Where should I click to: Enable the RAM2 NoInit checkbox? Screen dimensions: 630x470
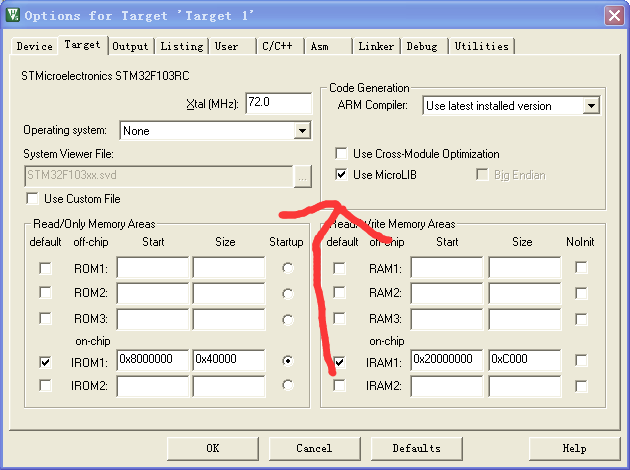coord(581,293)
